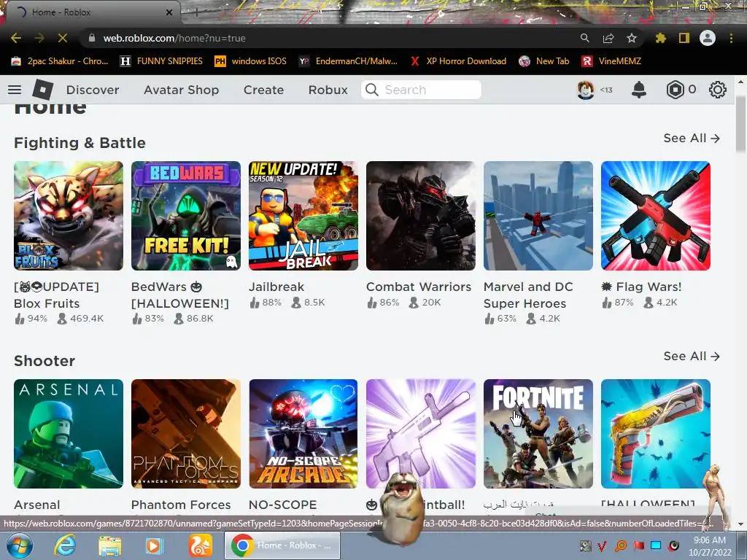Open the Chrome profile avatar icon

tap(708, 38)
